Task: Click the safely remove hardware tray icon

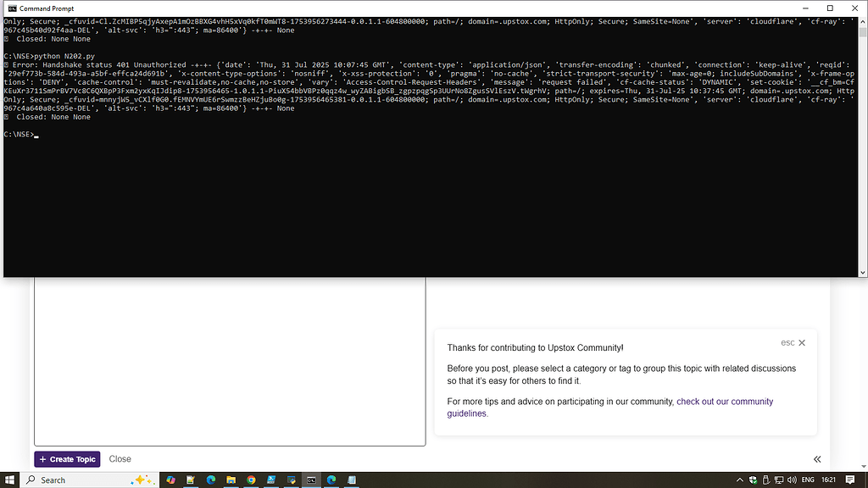Action: [x=765, y=480]
